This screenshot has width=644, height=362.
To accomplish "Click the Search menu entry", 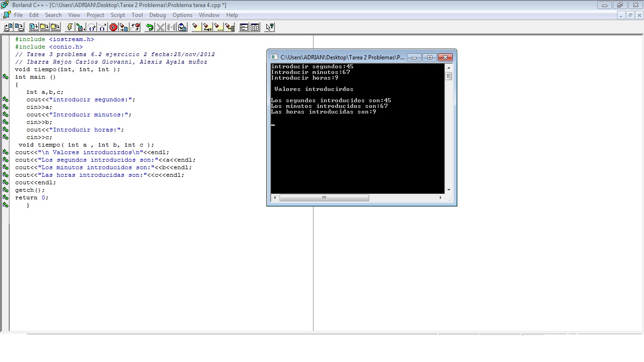I will pyautogui.click(x=53, y=15).
